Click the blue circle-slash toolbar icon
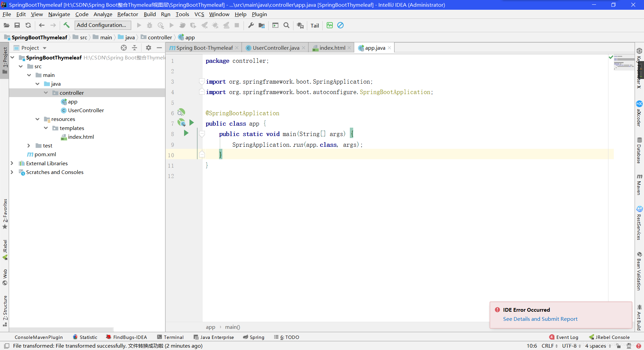Image resolution: width=644 pixels, height=350 pixels. coord(340,25)
